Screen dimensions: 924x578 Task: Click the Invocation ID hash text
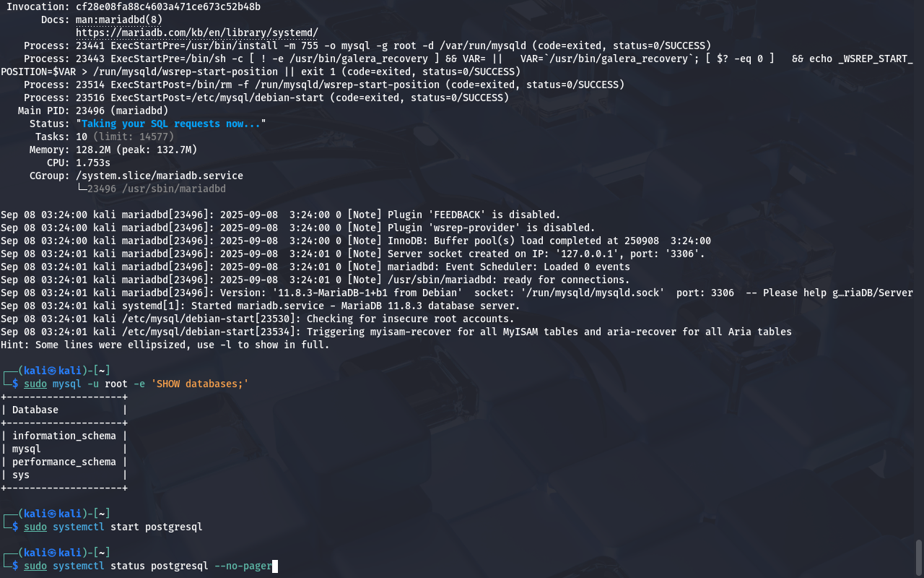click(x=168, y=7)
